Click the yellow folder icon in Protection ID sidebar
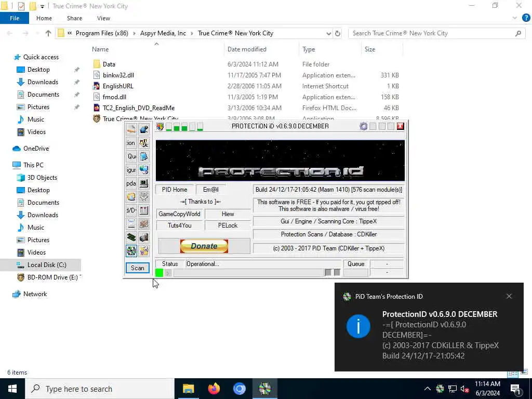Viewport: 532px width, 399px height. 131,197
